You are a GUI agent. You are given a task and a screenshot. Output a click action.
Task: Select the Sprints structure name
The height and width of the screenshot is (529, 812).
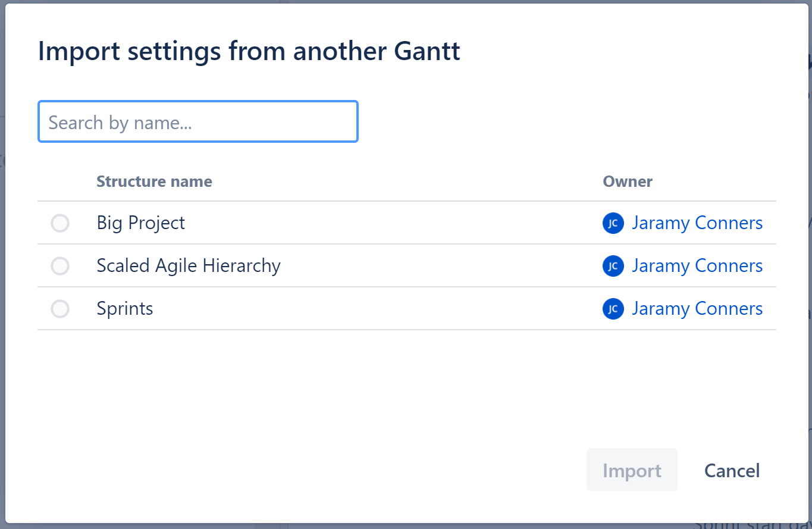pos(124,308)
